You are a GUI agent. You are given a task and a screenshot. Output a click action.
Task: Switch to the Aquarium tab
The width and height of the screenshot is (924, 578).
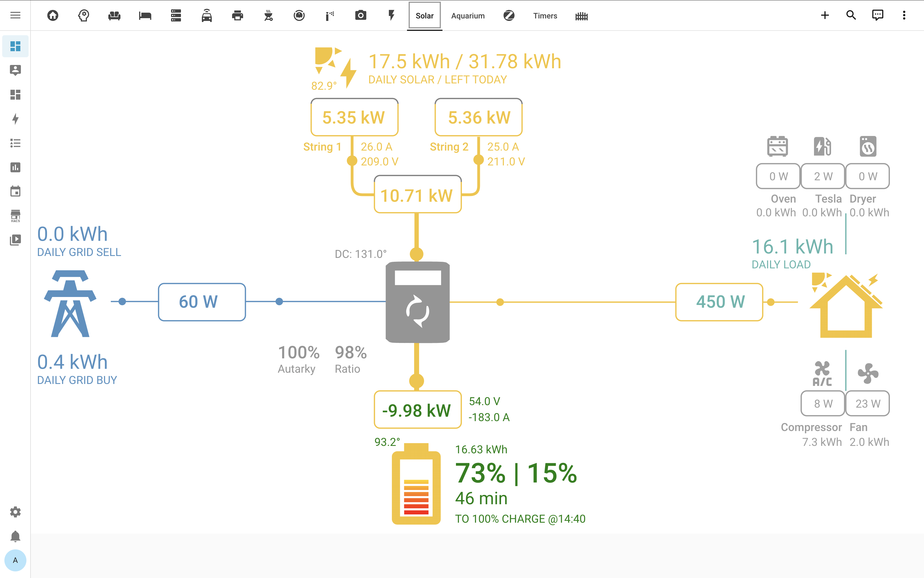468,16
